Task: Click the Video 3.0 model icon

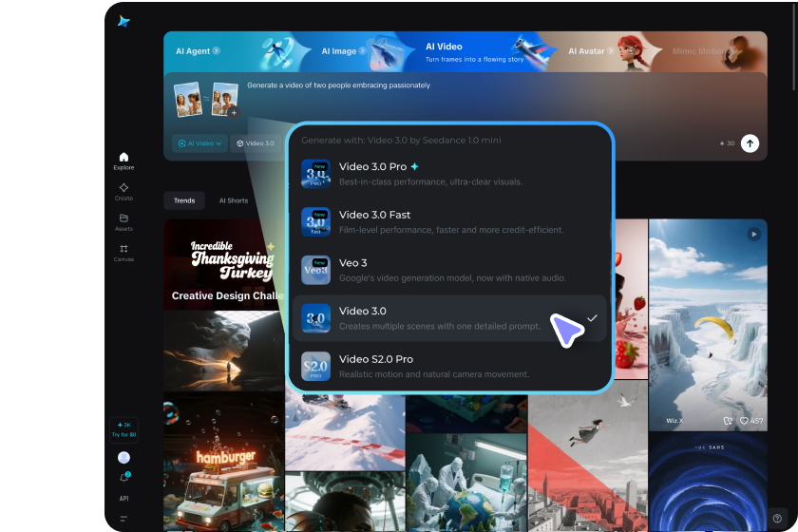Action: pos(316,318)
